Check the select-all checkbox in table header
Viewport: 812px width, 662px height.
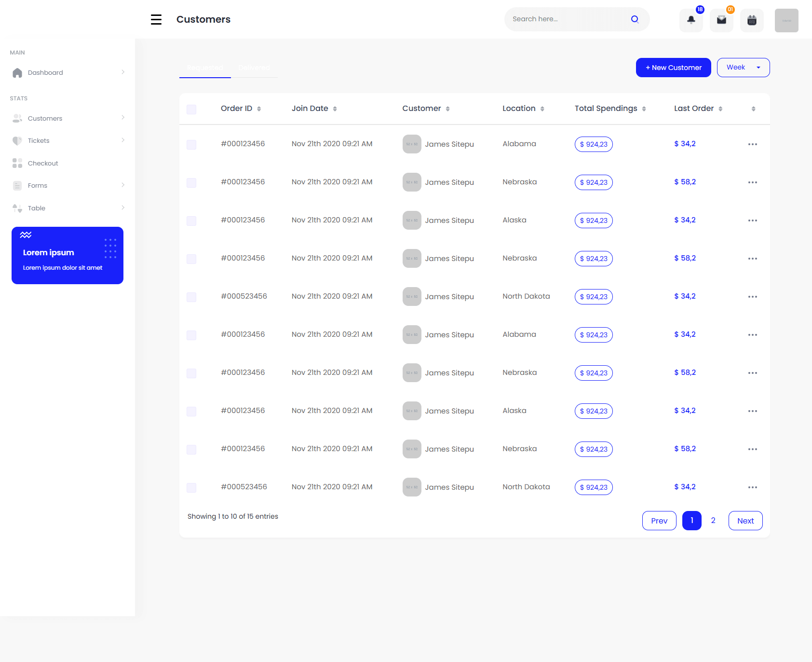coord(191,110)
